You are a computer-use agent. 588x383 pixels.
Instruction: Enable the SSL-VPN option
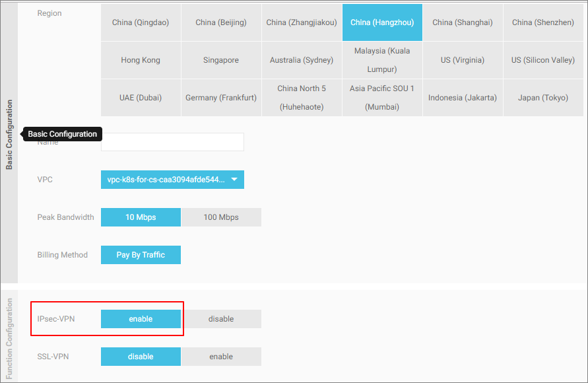(221, 357)
